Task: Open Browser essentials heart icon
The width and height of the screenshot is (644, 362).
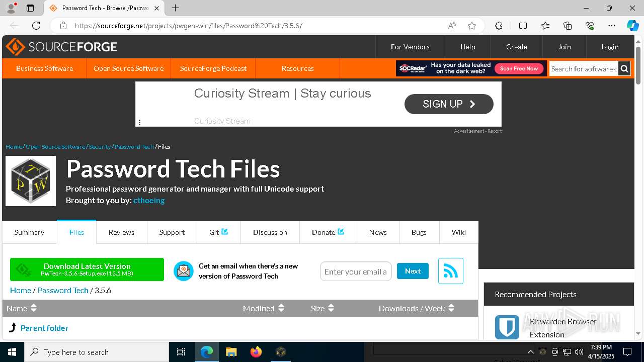Action: pyautogui.click(x=590, y=26)
